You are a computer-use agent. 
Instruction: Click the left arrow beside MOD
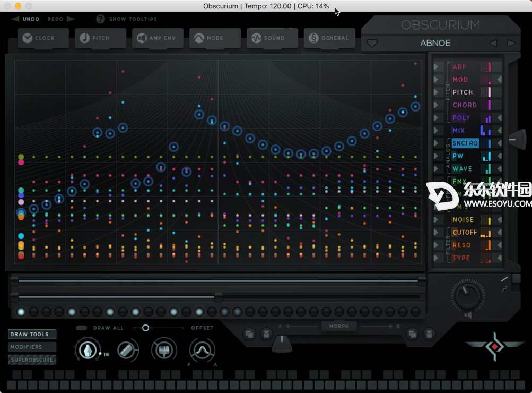click(500, 80)
